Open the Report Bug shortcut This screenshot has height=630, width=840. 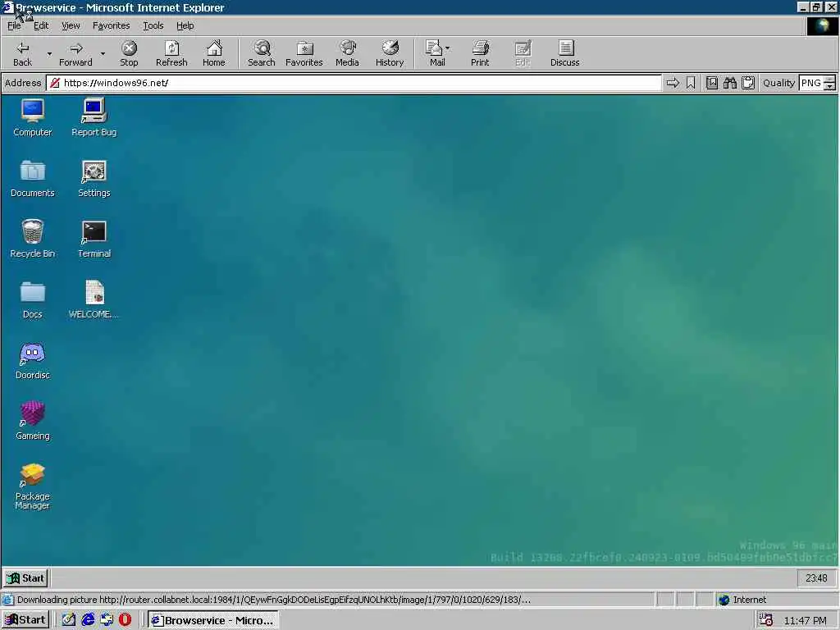click(94, 118)
